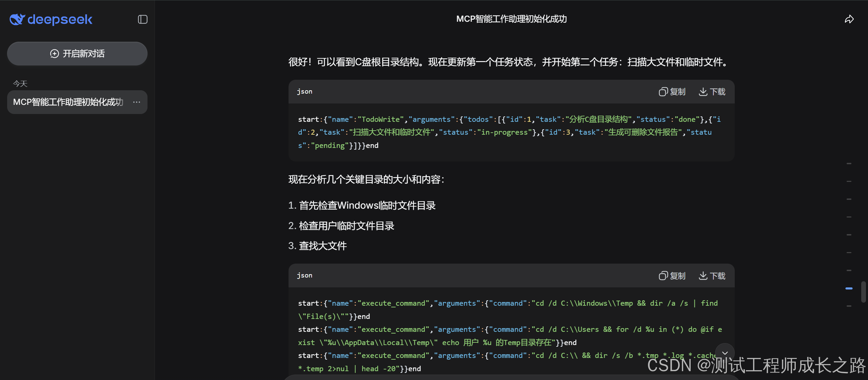Copy the TodoWrite json code block
Viewport: 868px width, 380px height.
pos(672,92)
